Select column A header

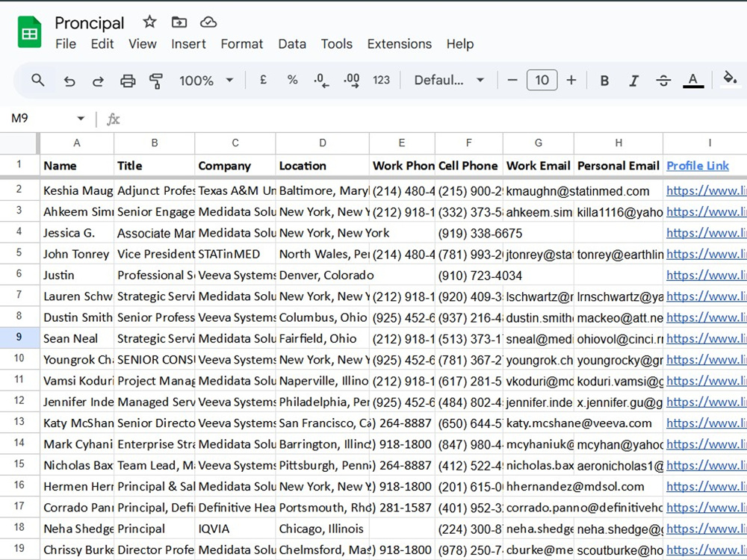tap(77, 143)
